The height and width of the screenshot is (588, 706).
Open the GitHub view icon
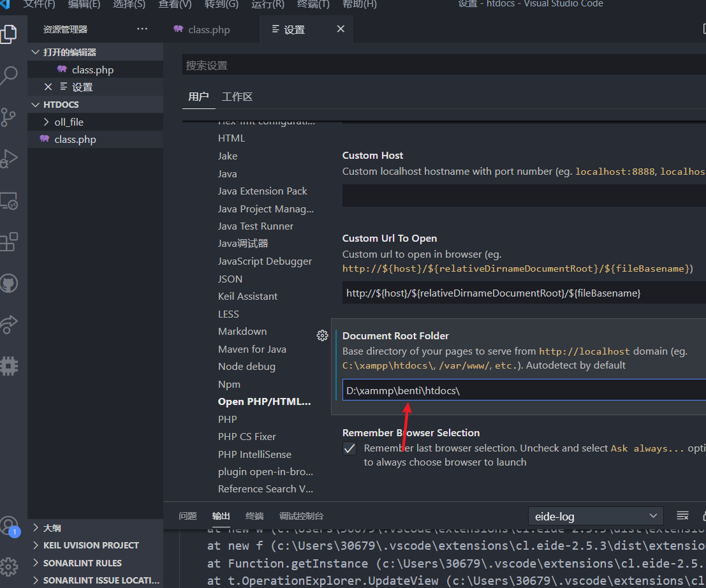click(x=9, y=284)
